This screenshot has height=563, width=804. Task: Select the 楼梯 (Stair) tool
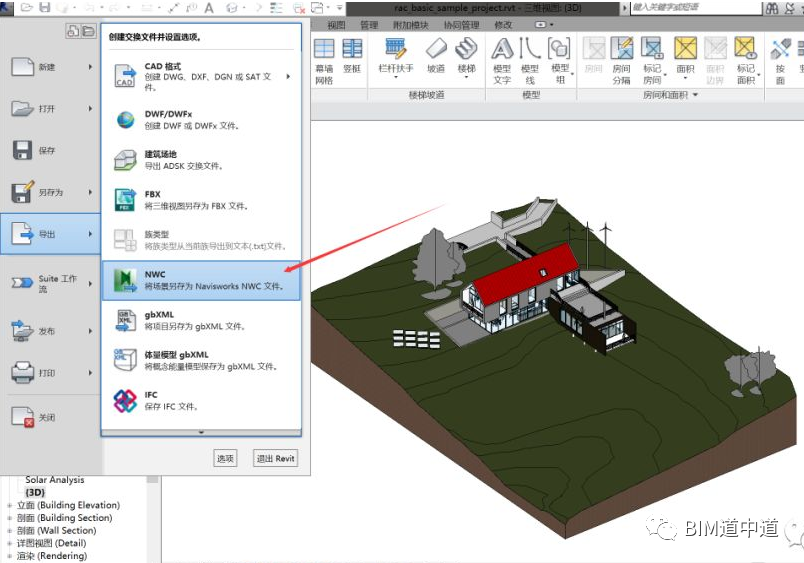466,57
